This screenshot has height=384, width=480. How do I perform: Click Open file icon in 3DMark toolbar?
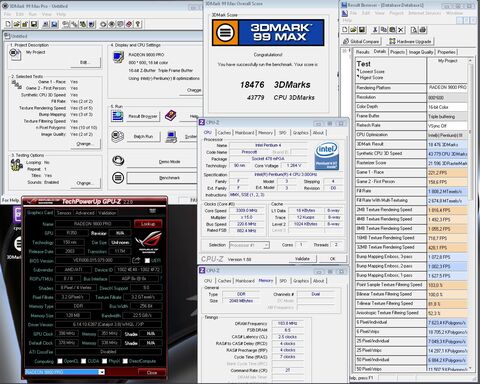pos(17,24)
